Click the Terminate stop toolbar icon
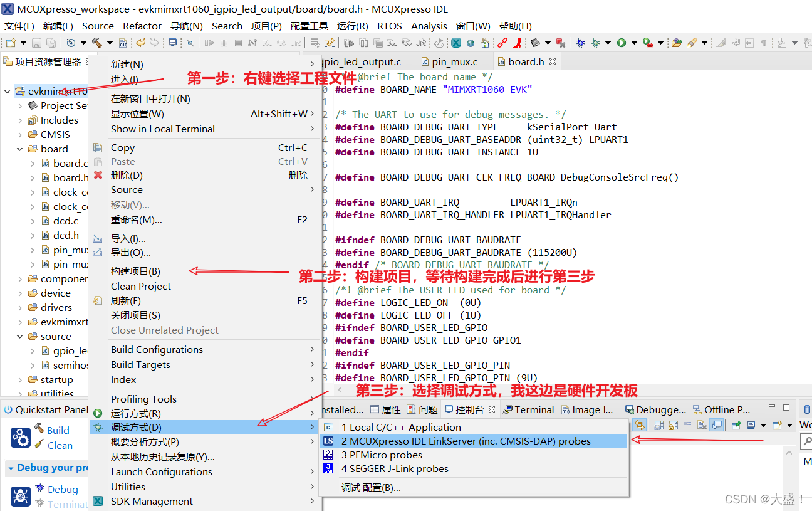The width and height of the screenshot is (812, 511). click(238, 43)
